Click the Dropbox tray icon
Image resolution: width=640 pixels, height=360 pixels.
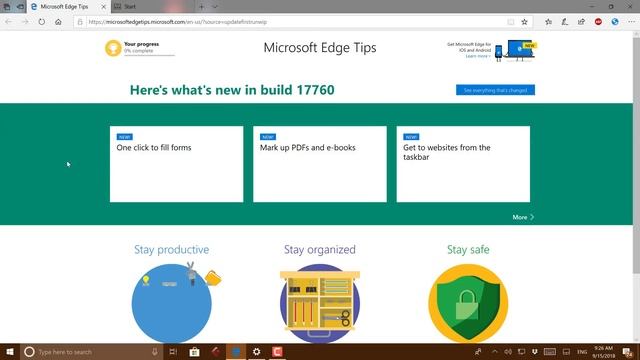click(x=534, y=351)
